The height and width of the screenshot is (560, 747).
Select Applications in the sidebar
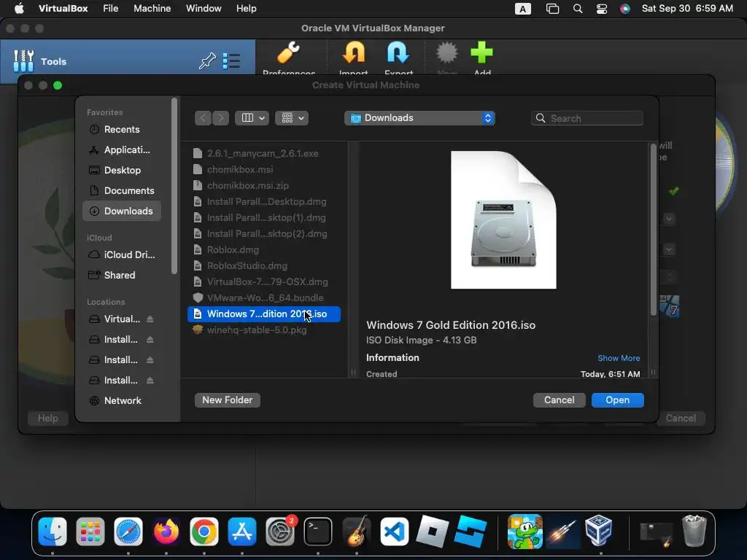(x=122, y=150)
